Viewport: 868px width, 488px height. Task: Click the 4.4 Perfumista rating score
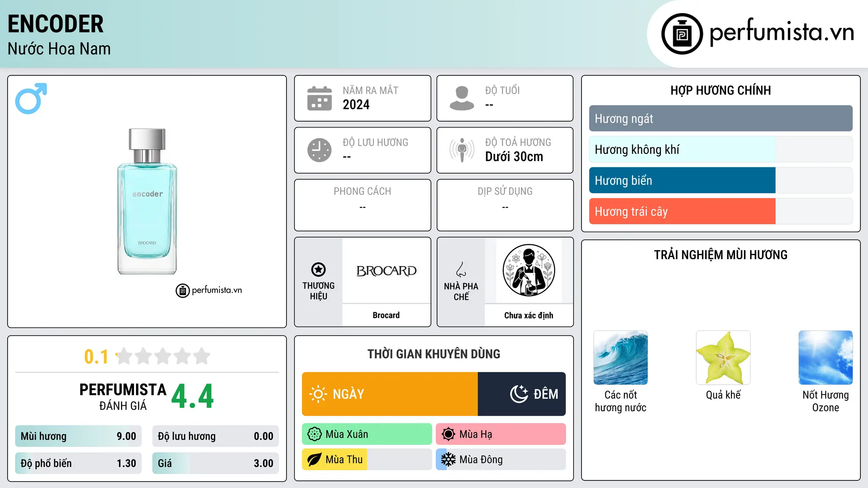coord(192,396)
